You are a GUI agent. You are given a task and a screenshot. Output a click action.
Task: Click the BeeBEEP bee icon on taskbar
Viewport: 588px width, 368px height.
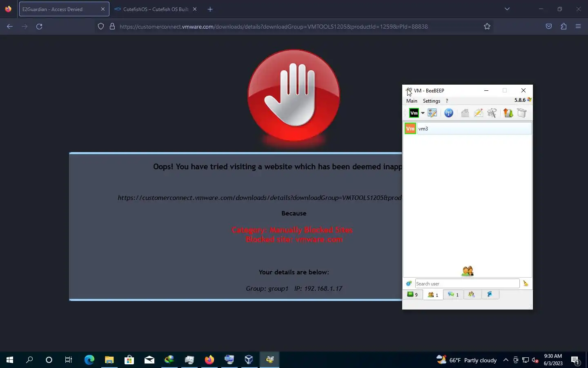click(269, 360)
